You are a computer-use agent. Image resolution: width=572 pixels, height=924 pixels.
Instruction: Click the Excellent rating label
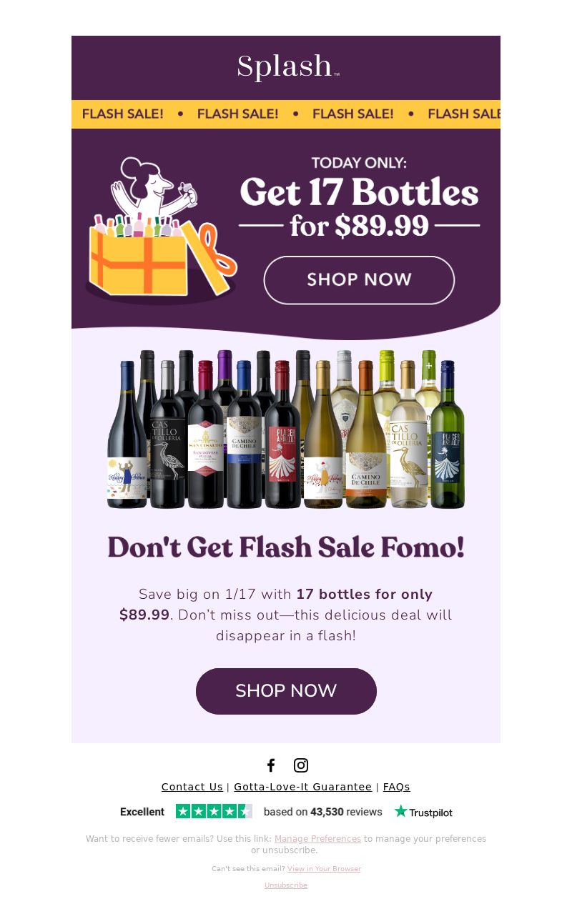(x=142, y=812)
